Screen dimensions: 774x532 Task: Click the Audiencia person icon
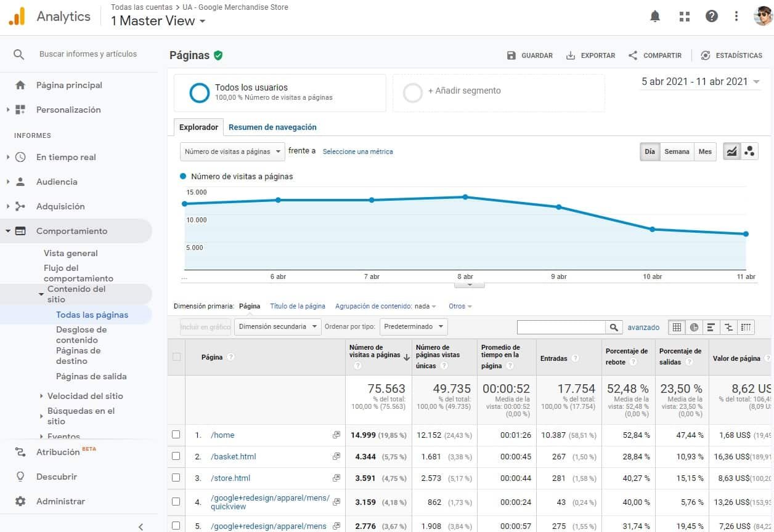tap(20, 182)
